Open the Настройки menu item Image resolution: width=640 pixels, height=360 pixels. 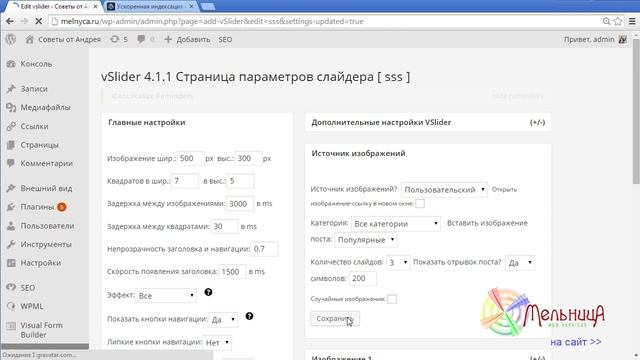41,263
